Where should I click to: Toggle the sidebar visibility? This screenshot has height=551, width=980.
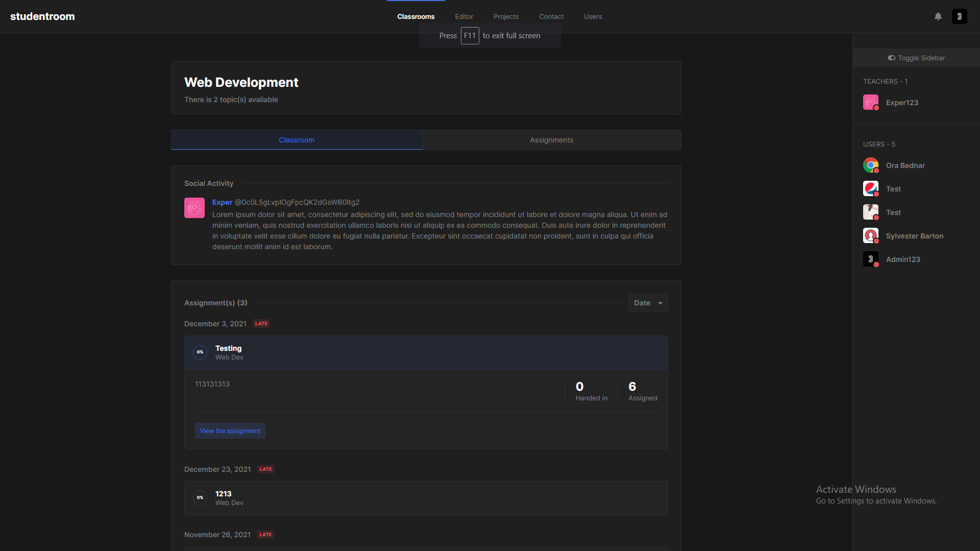tap(916, 58)
